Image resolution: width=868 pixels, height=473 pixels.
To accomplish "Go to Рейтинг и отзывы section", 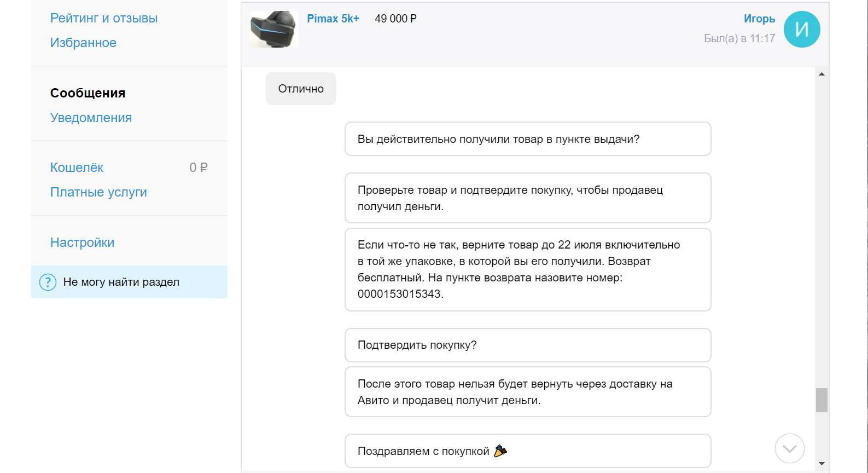I will (104, 18).
